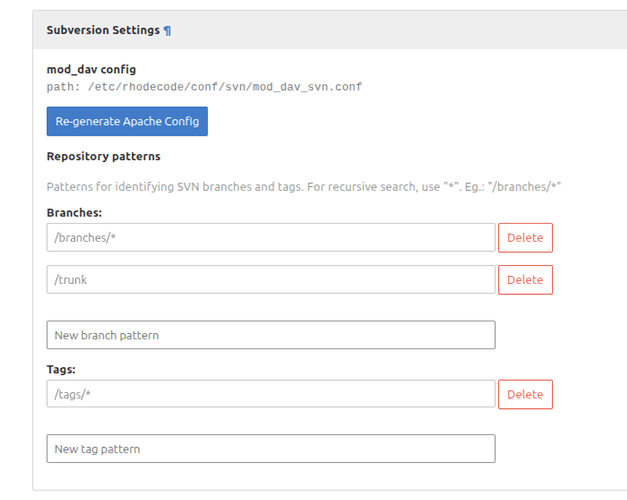Click the Branches: label
Image resolution: width=627 pixels, height=500 pixels.
[74, 213]
